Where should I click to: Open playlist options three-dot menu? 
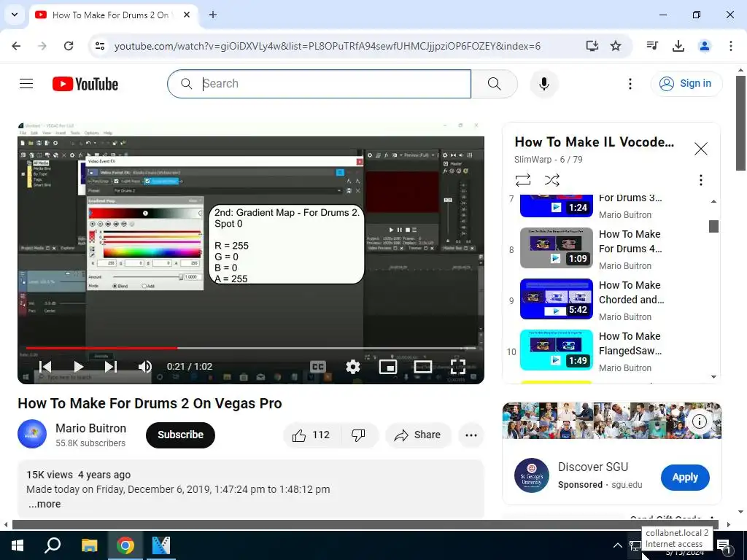click(700, 180)
